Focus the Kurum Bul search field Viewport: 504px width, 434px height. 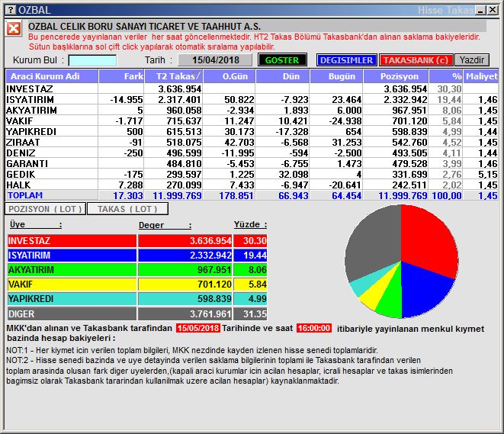click(x=92, y=60)
